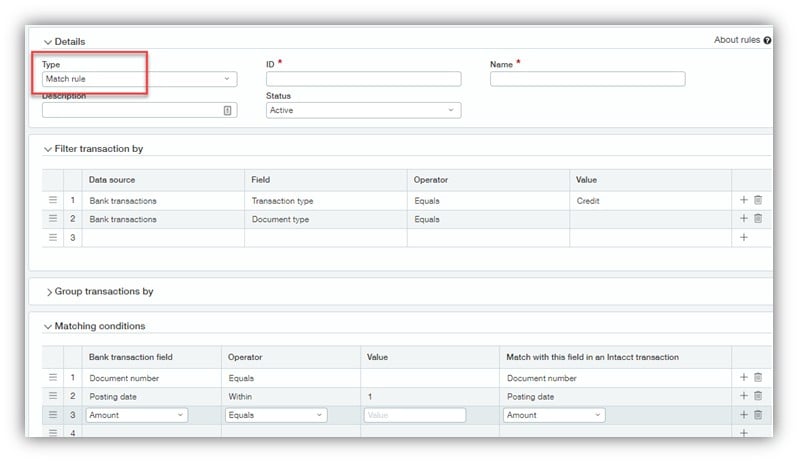Click Bank transactions data source in row 1
Image resolution: width=798 pixels, height=462 pixels.
pos(163,201)
